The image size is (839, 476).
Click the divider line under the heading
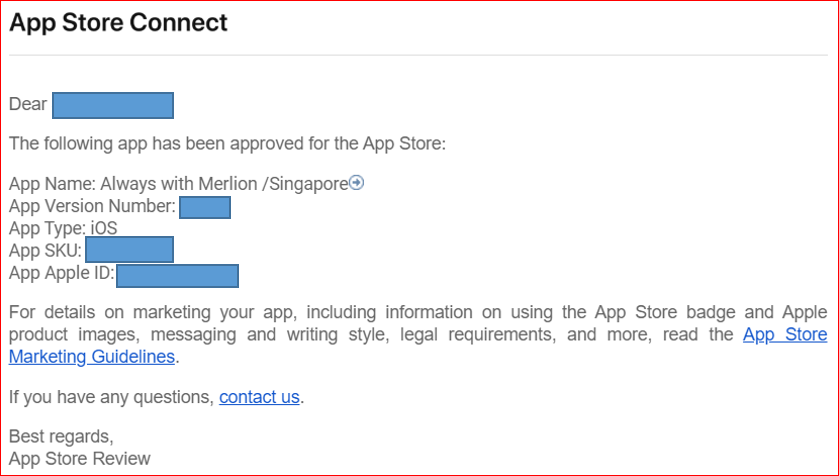[419, 55]
